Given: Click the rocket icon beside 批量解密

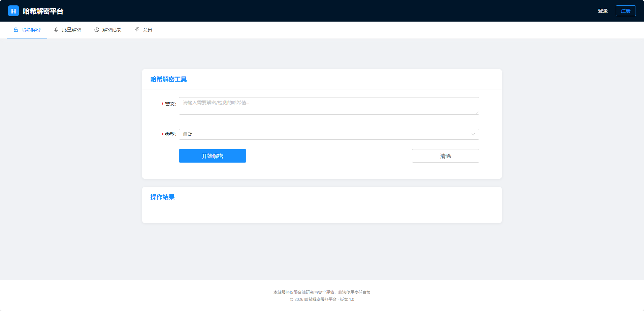Looking at the screenshot, I should 56,30.
